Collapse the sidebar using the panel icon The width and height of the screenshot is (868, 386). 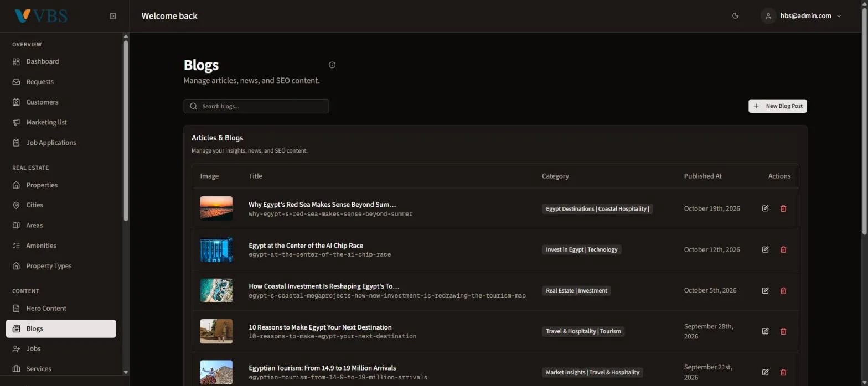(113, 16)
